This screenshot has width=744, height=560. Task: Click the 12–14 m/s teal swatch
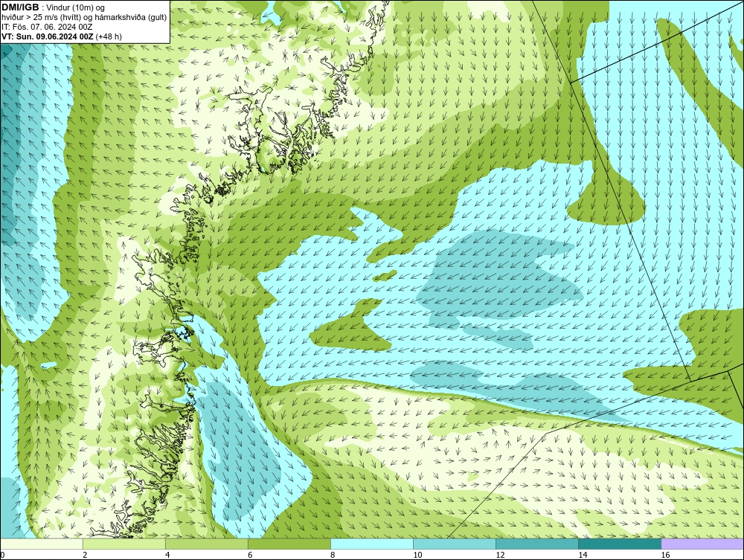[x=536, y=544]
